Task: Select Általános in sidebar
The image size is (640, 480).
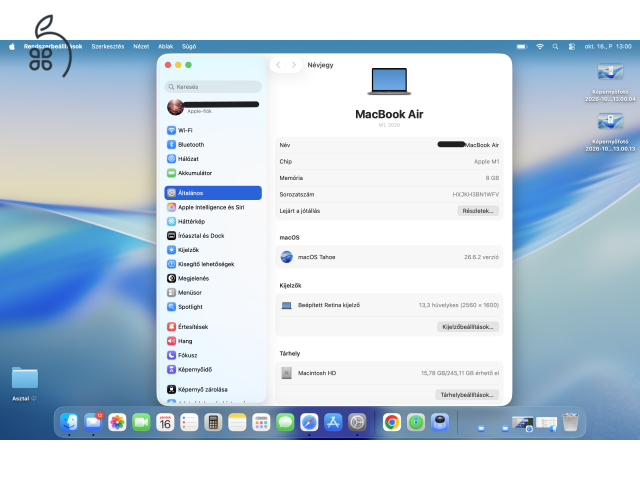Action: (x=213, y=193)
